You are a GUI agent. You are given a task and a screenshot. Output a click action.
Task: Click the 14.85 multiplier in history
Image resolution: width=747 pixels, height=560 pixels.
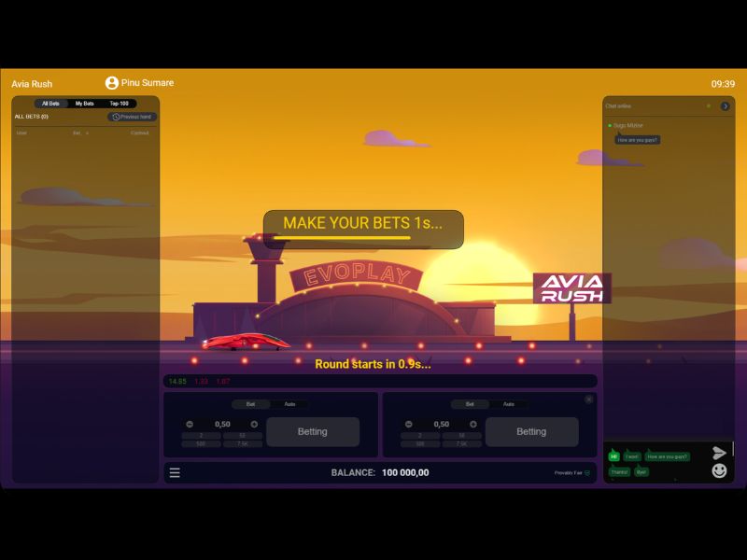coord(179,380)
